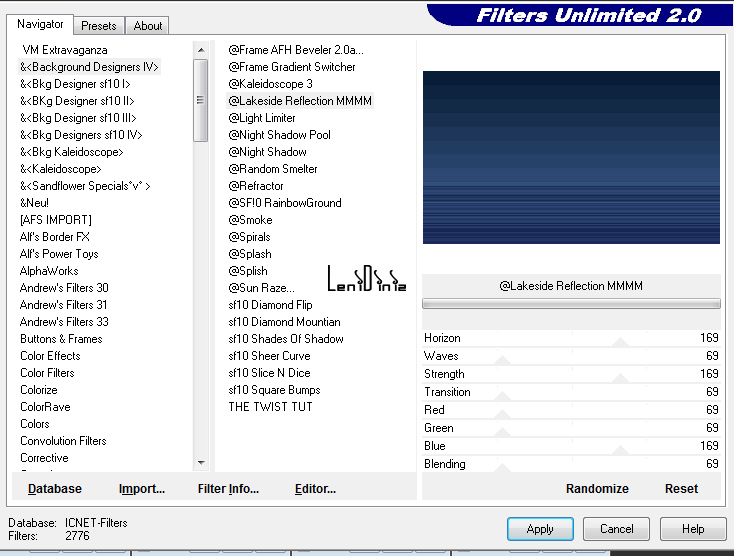Choose sf10 Diamond Flip filter
This screenshot has height=556, width=734.
(x=270, y=305)
